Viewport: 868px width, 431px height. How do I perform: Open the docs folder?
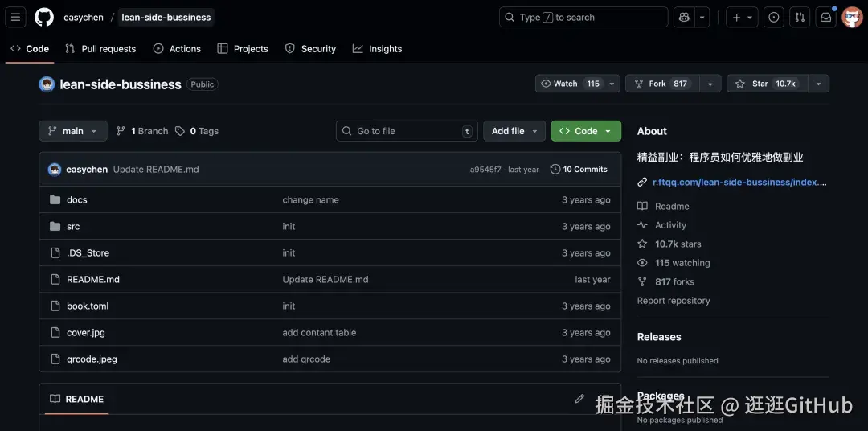tap(77, 200)
